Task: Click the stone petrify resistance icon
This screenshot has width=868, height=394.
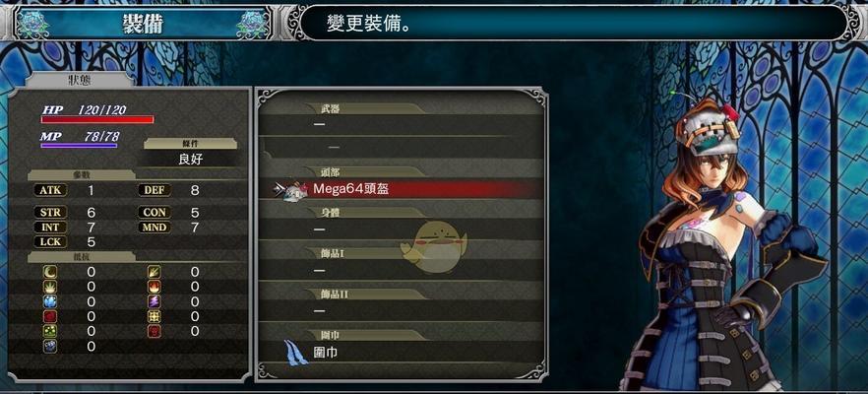Action: 50,347
